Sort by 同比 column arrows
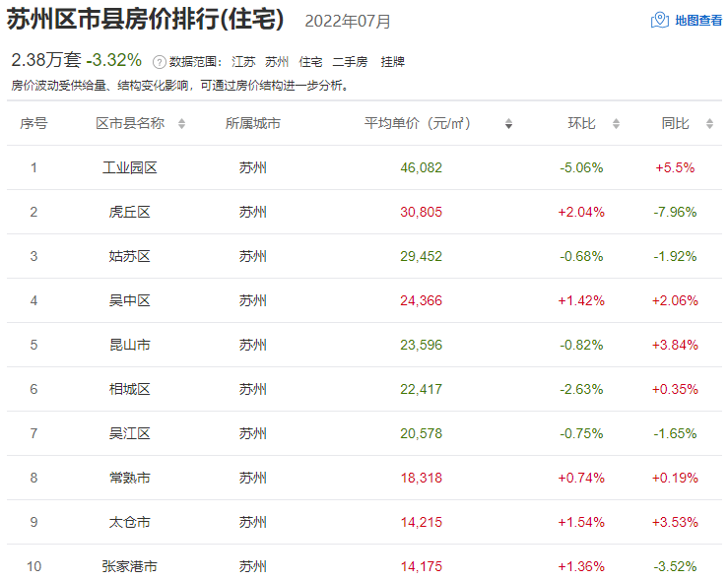 (x=709, y=123)
